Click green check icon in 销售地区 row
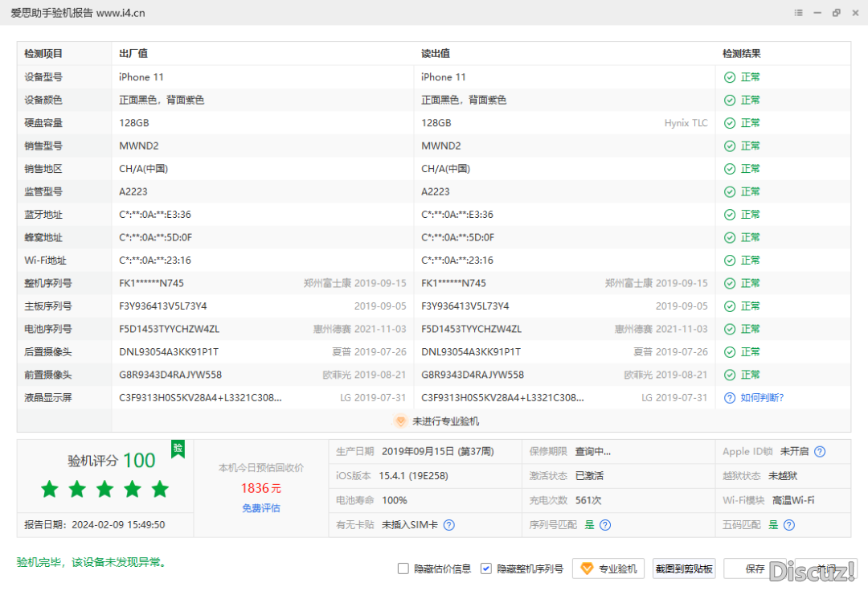Viewport: 868px width, 591px height. click(x=730, y=169)
